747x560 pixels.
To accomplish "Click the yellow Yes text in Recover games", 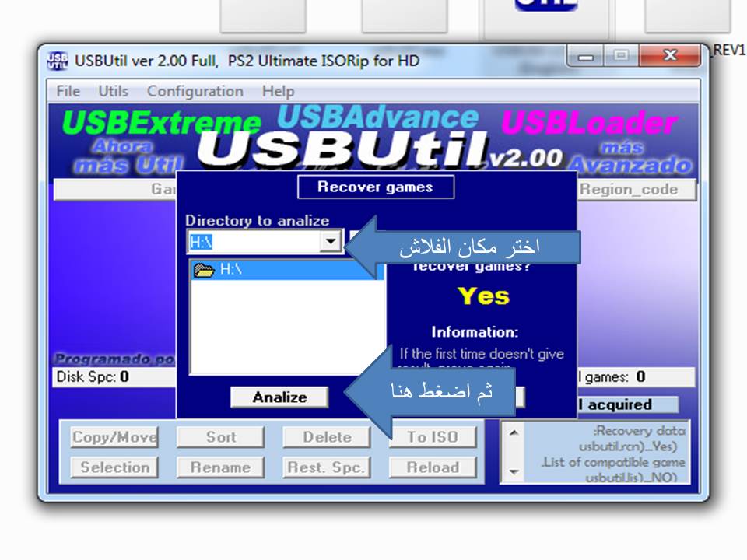I will click(x=483, y=296).
